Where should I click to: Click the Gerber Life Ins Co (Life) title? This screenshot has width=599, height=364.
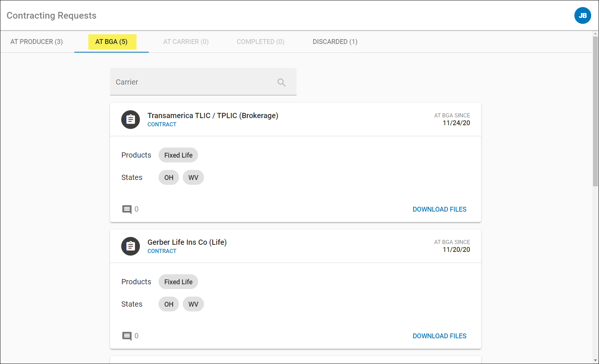pos(187,242)
